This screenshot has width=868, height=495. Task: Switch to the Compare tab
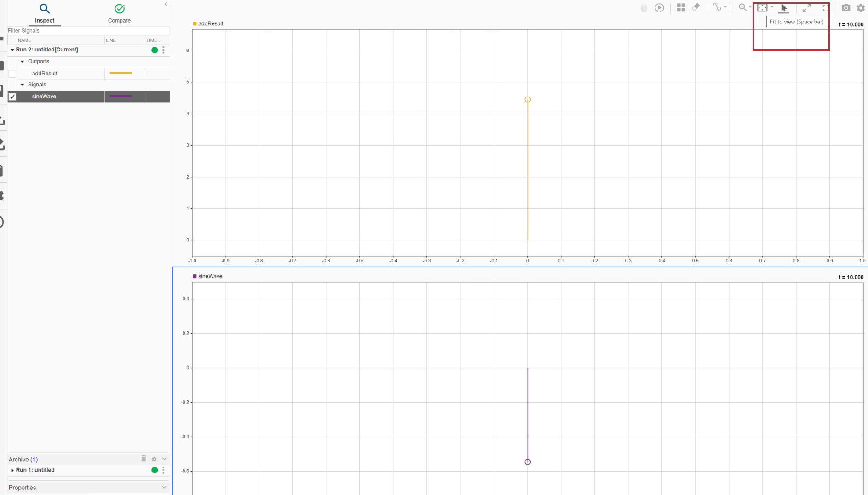(x=119, y=13)
